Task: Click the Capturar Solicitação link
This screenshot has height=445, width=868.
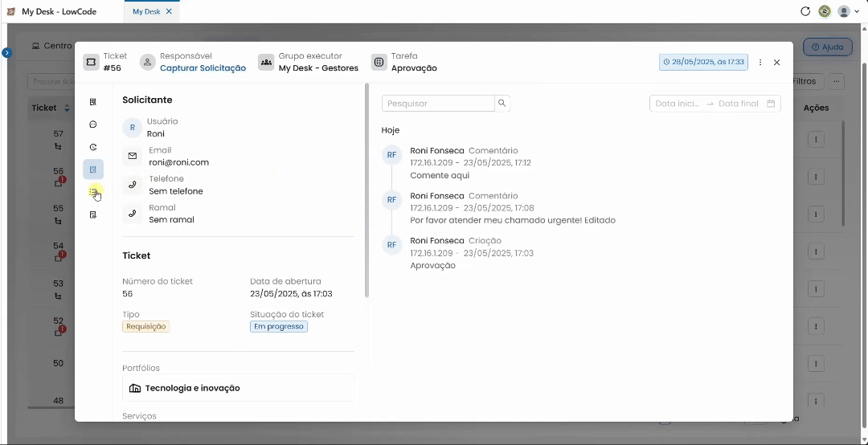Action: click(x=203, y=68)
